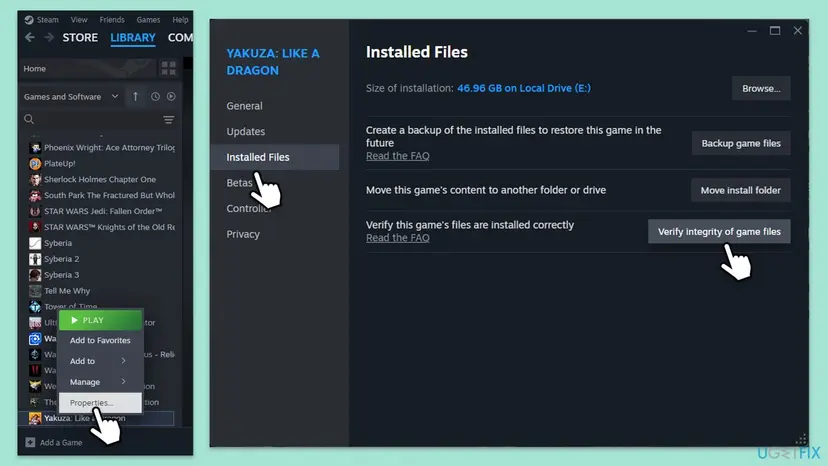828x466 pixels.
Task: Expand Games and Software dropdown
Action: point(71,97)
